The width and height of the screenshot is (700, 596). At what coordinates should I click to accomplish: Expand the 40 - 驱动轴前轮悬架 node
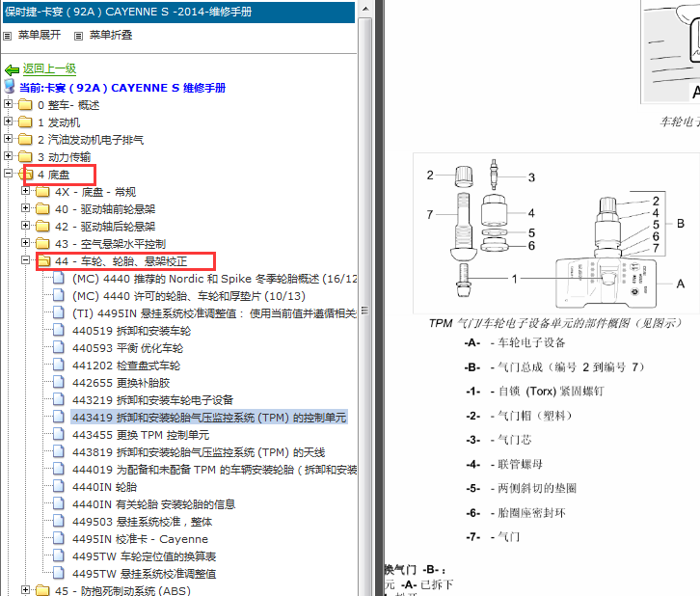click(25, 208)
